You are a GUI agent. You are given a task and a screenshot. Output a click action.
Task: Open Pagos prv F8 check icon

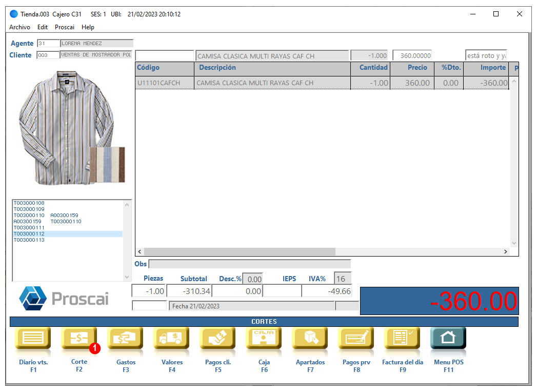point(356,338)
